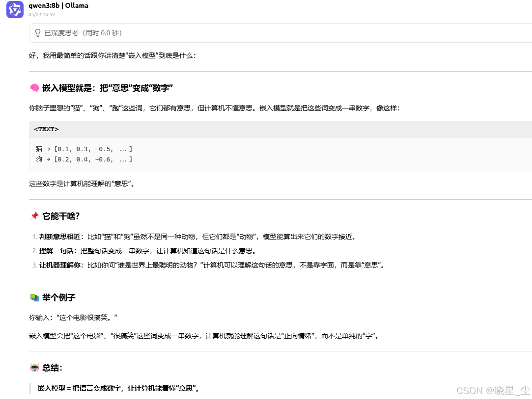Click the pushpin emoji next to 它能干啥
The image size is (532, 399).
(x=34, y=216)
